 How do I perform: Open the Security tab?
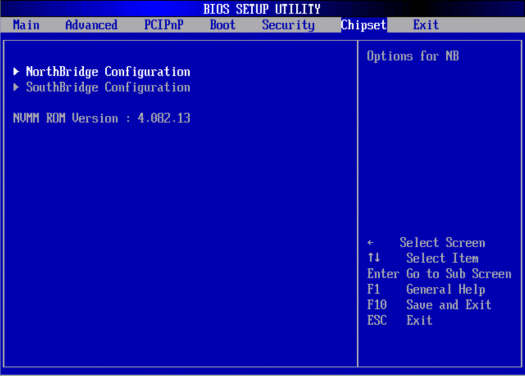pos(288,25)
